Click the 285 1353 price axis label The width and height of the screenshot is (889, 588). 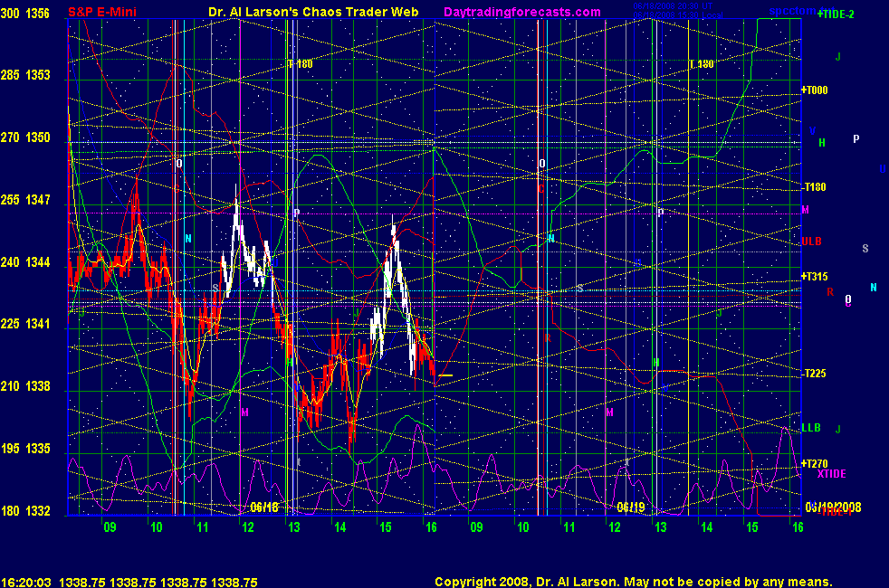click(25, 75)
